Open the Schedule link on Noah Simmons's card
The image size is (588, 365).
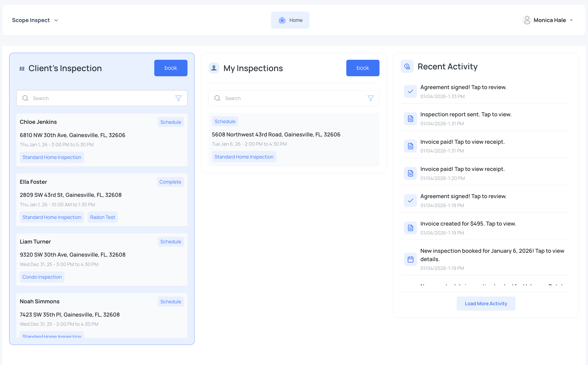pyautogui.click(x=171, y=302)
